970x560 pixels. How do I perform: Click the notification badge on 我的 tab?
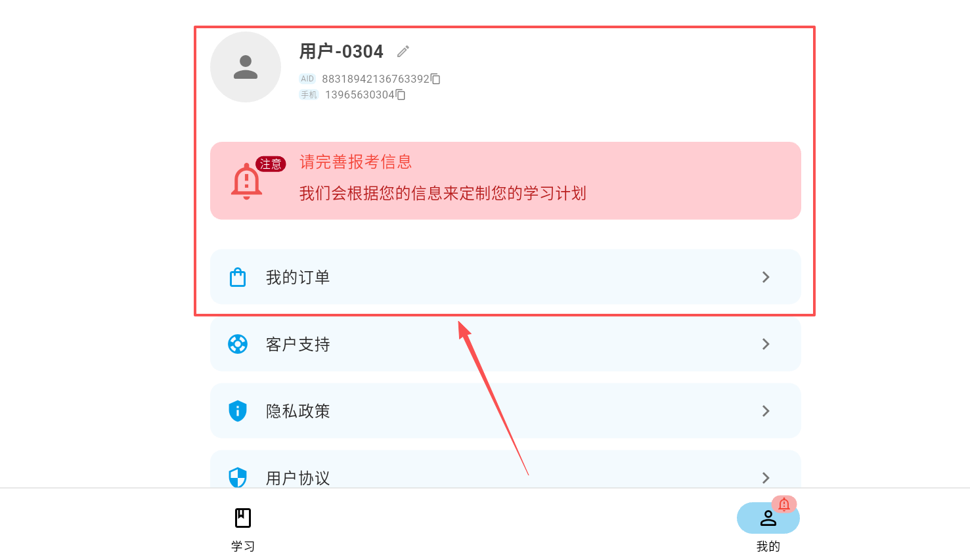(x=784, y=504)
